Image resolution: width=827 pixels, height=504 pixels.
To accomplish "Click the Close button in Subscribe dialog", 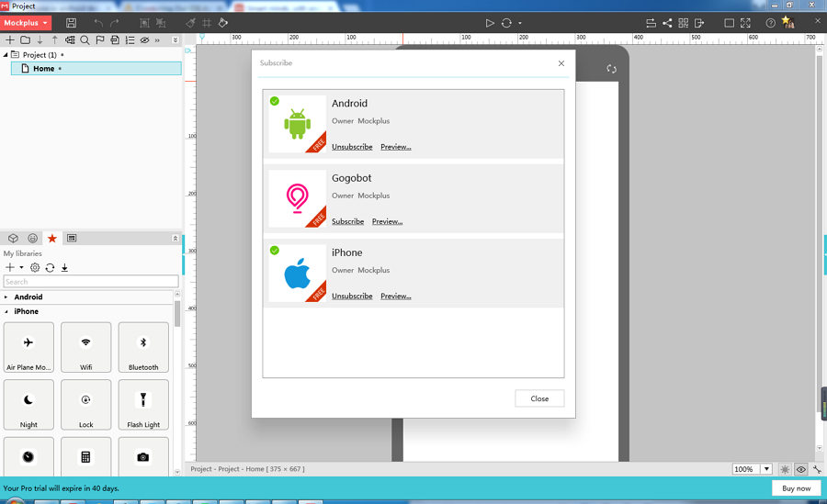I will (x=539, y=398).
